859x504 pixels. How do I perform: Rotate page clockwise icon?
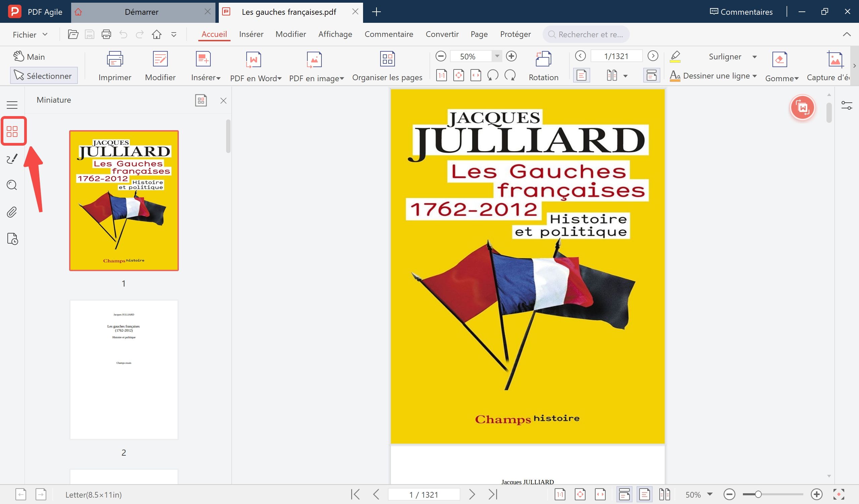pos(510,75)
